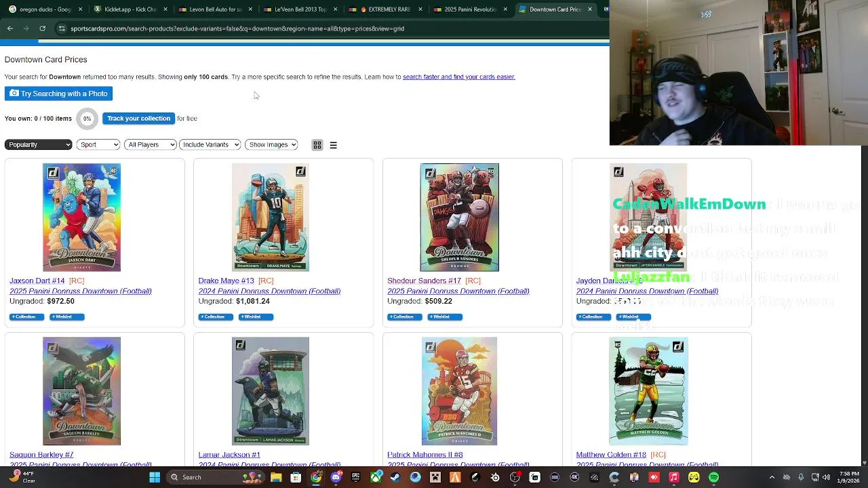Open the Jaxson Dart #14 link
This screenshot has height=488, width=868.
click(37, 281)
